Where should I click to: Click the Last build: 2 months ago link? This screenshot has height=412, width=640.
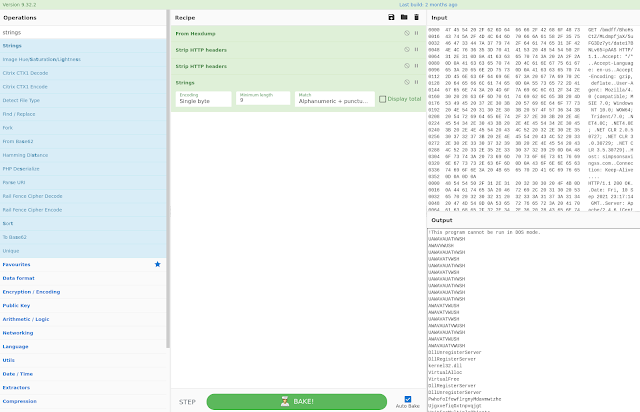(428, 4)
